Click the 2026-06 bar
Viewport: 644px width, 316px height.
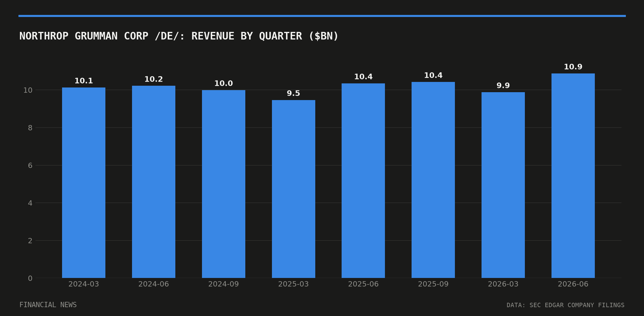tap(573, 176)
